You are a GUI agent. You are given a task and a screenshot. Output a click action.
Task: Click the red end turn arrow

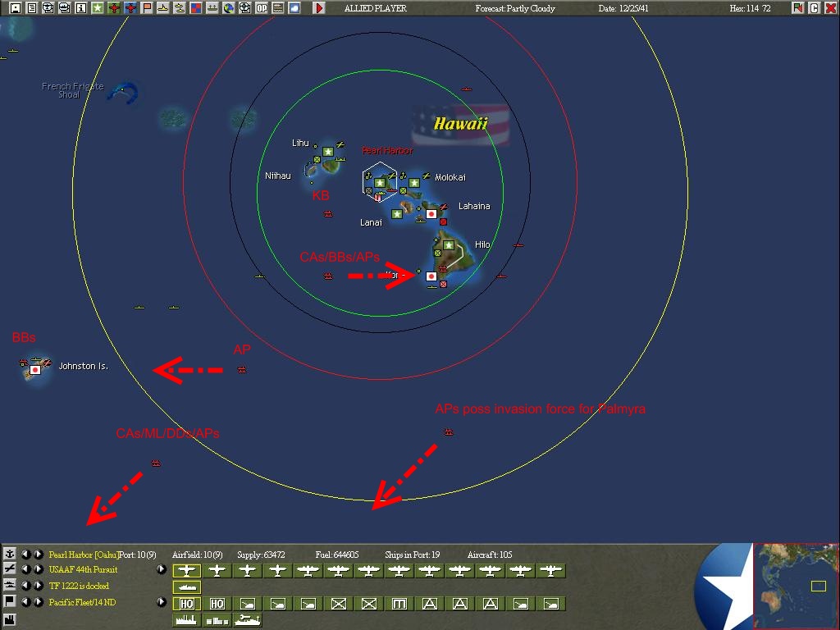[319, 7]
